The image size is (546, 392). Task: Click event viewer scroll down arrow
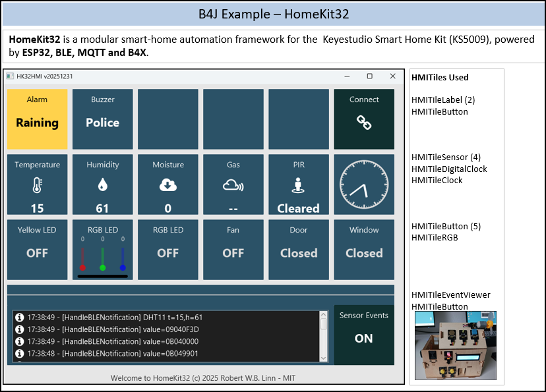tap(324, 358)
